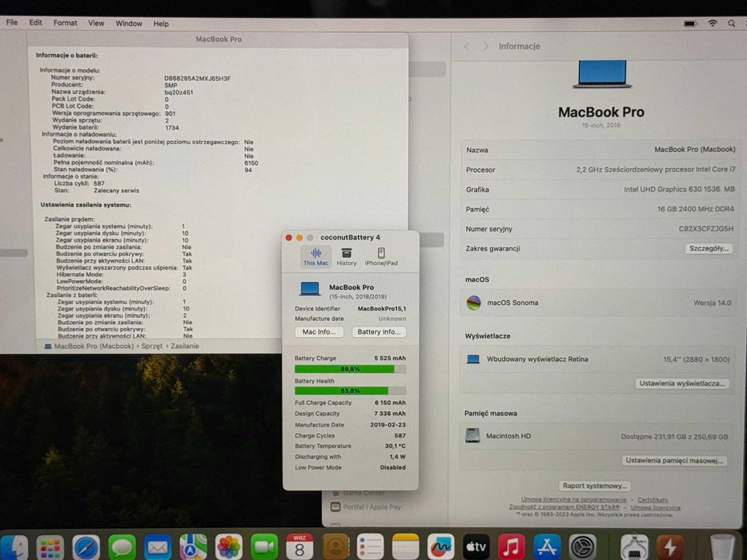Viewport: 747px width, 560px height.
Task: Launch Freeform from the Dock
Action: coord(440,546)
